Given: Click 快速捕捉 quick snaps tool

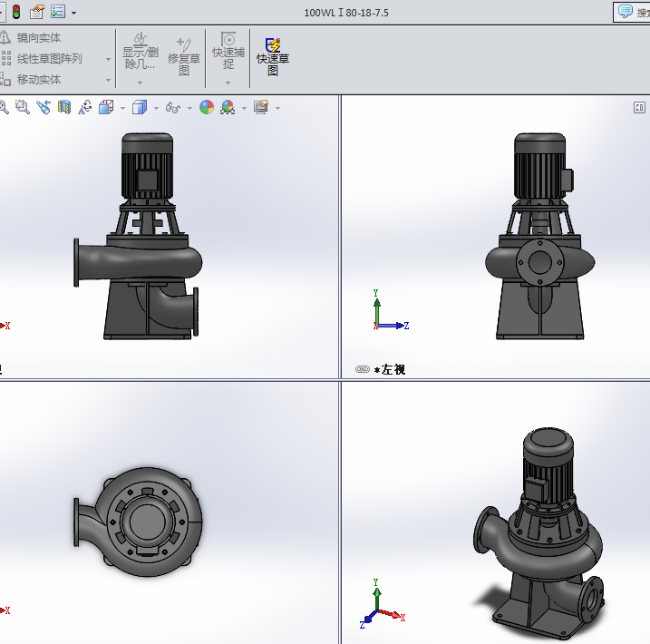Looking at the screenshot, I should click(228, 51).
